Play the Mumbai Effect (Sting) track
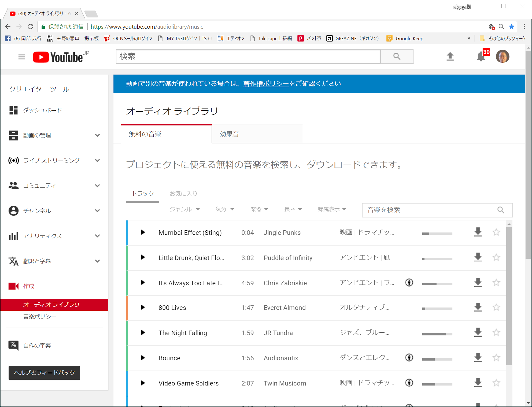The height and width of the screenshot is (407, 532). pyautogui.click(x=143, y=232)
